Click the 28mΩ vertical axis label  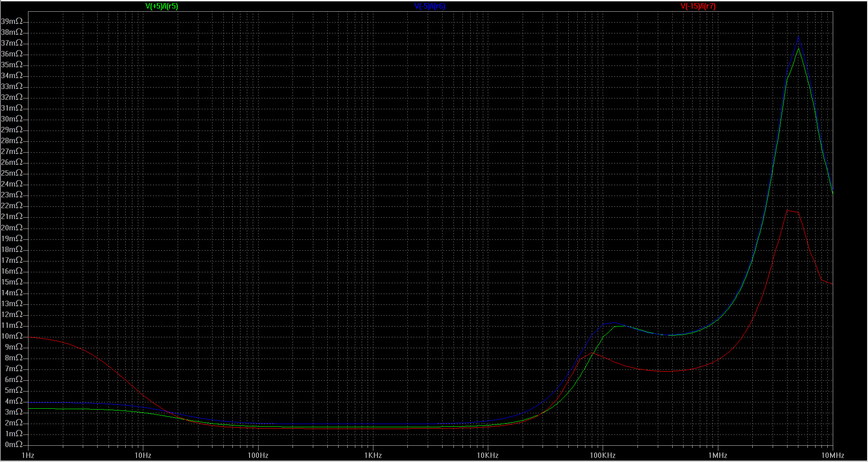pyautogui.click(x=12, y=140)
